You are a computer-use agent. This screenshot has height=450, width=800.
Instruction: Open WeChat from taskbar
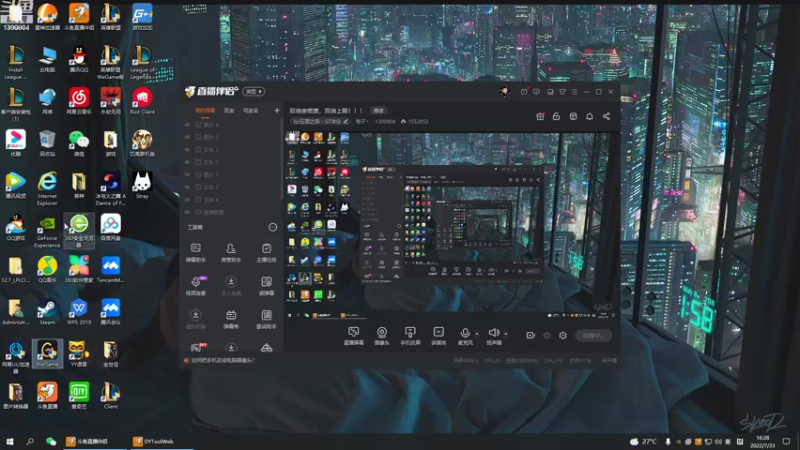tap(51, 441)
